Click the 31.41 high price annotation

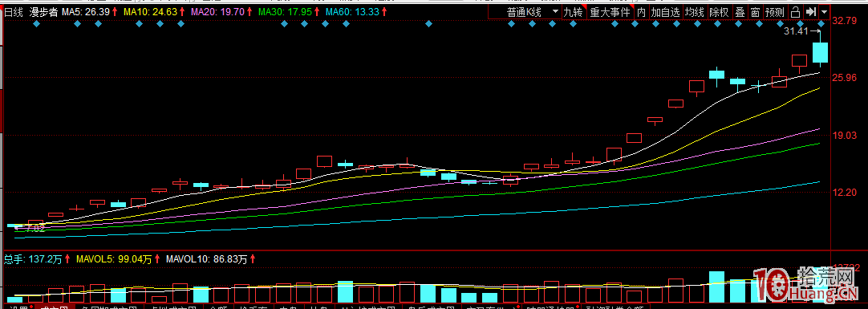click(796, 31)
